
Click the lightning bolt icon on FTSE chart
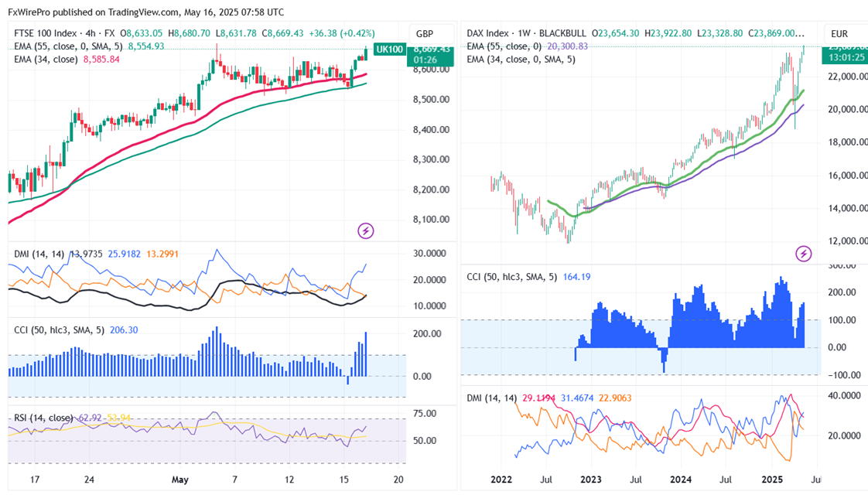[x=365, y=231]
